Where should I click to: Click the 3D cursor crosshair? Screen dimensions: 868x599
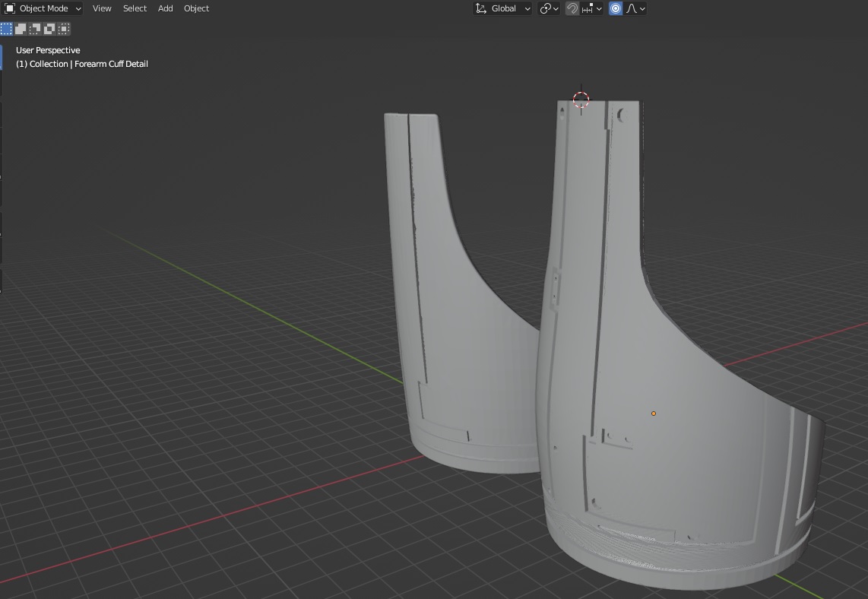[581, 100]
